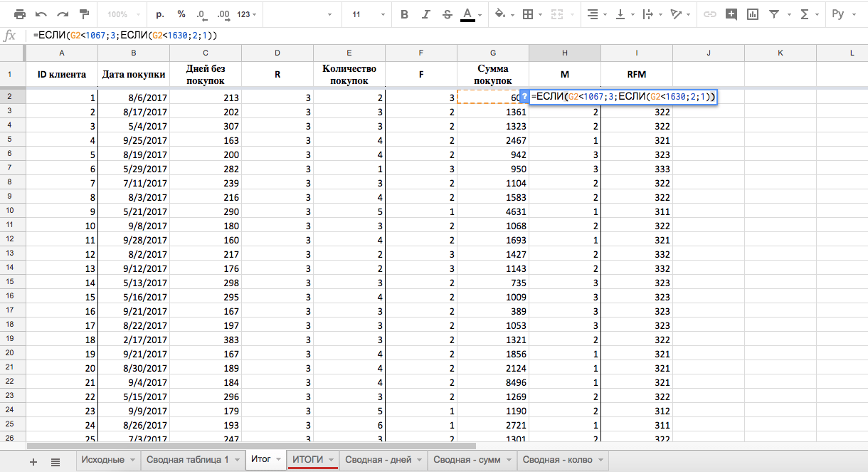Open the functions sigma dropdown
Viewport: 868px width, 472px height.
coord(808,14)
